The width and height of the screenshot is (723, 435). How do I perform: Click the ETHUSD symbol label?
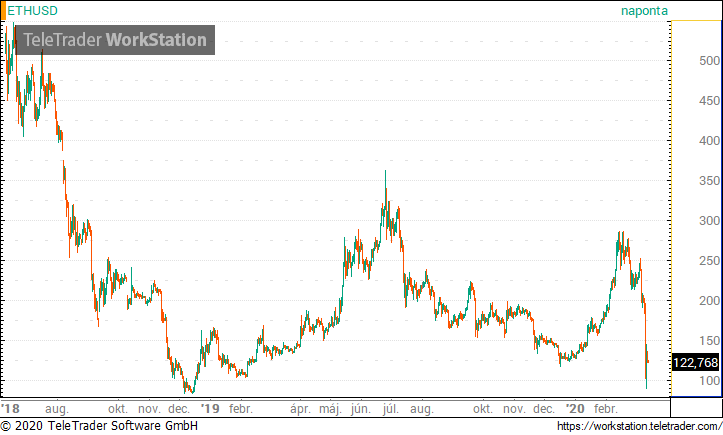click(32, 11)
